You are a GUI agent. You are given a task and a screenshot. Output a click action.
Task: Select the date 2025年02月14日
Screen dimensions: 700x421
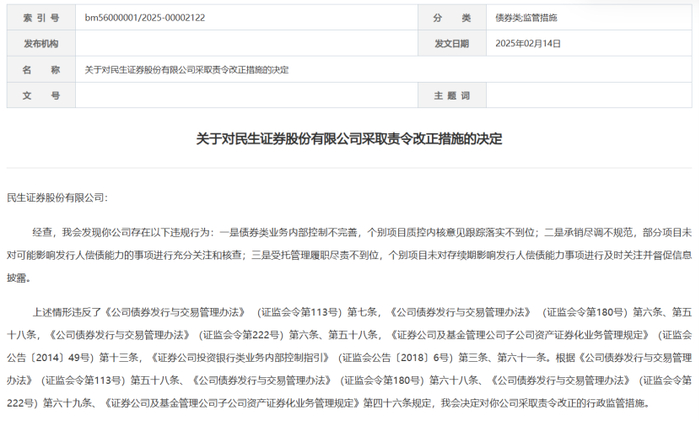[528, 44]
